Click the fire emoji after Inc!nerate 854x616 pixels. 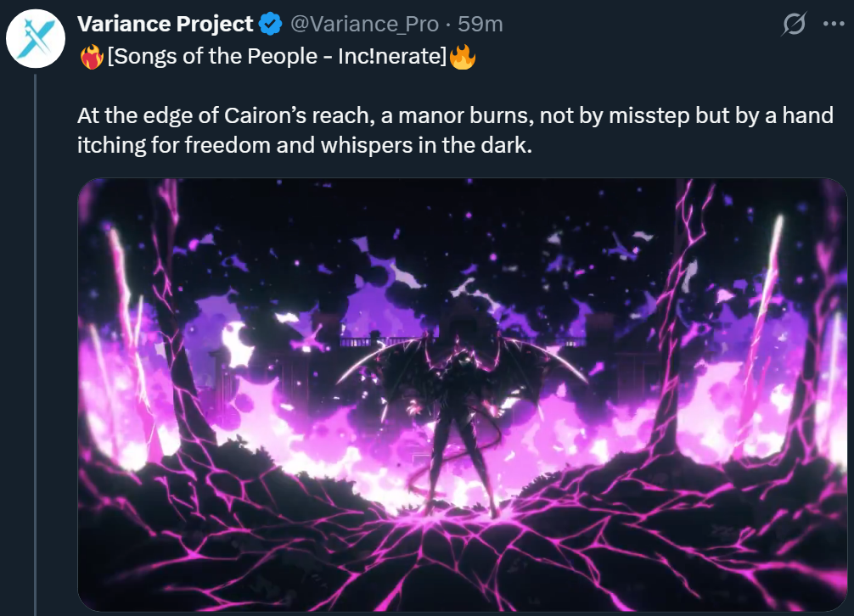463,59
